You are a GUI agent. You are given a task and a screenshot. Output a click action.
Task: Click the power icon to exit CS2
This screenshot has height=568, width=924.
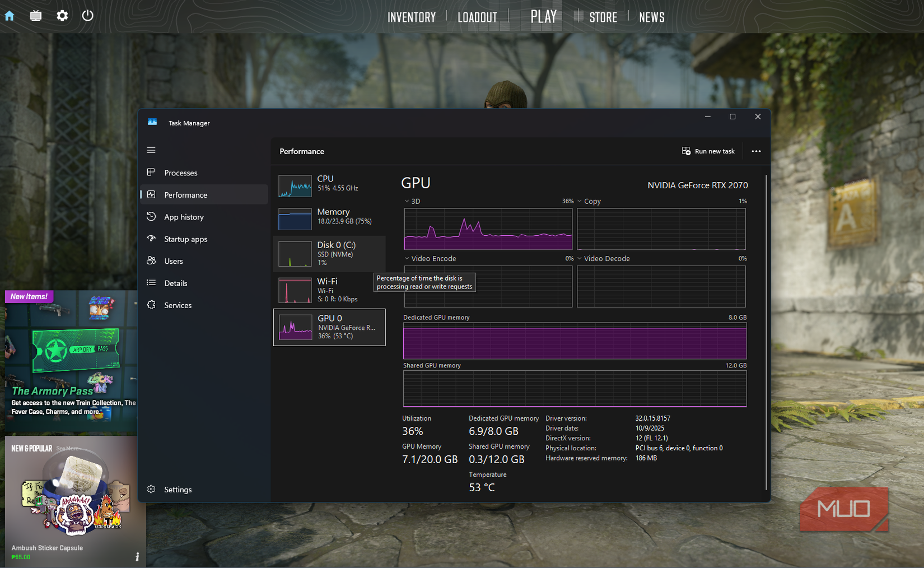(x=87, y=16)
